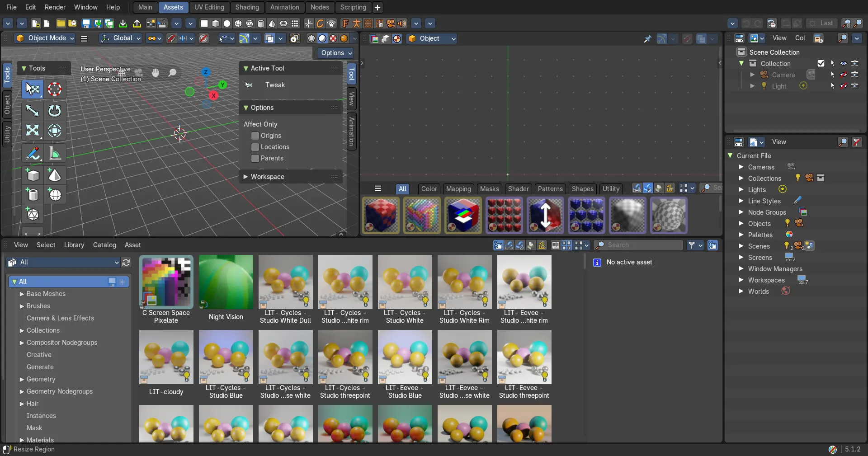
Task: Select the Transform tool
Action: tap(55, 131)
